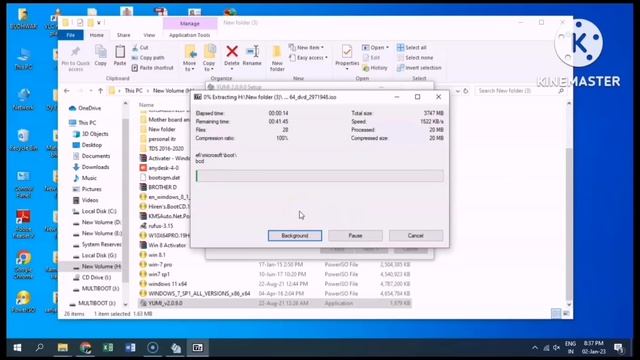Click the file list vertical scrollbar

click(x=569, y=204)
